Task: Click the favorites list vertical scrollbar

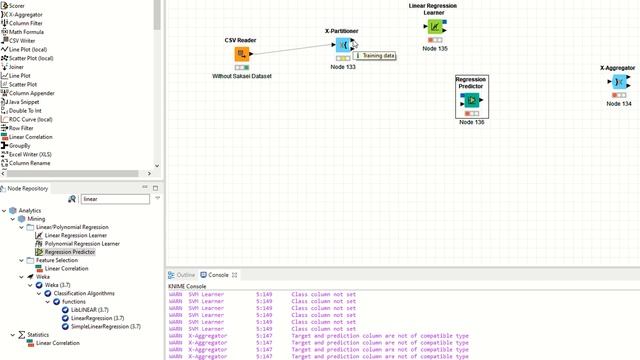Action: [x=157, y=15]
